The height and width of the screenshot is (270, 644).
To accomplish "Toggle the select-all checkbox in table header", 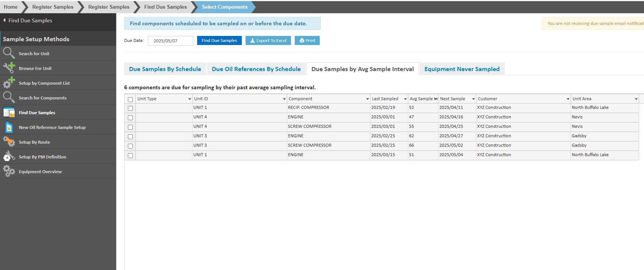I will pos(131,99).
